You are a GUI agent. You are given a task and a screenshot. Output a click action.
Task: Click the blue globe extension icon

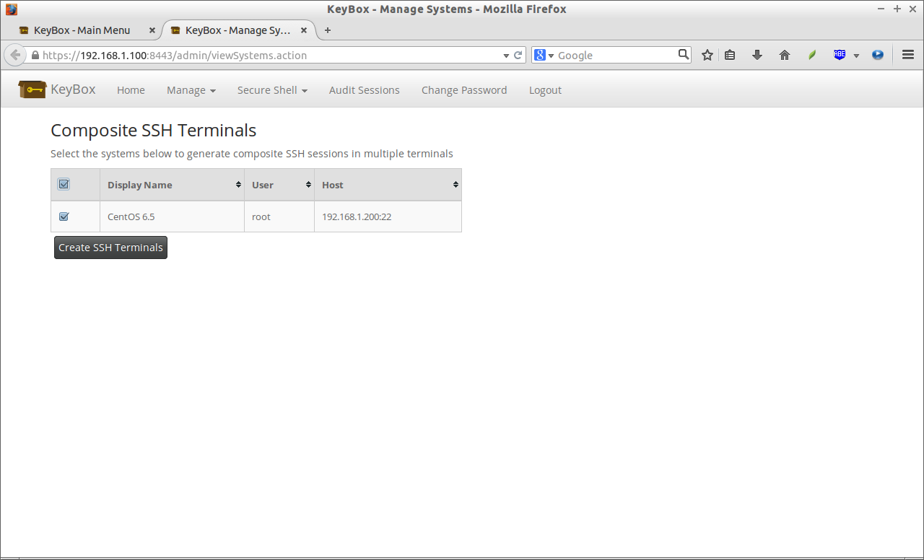coord(878,55)
